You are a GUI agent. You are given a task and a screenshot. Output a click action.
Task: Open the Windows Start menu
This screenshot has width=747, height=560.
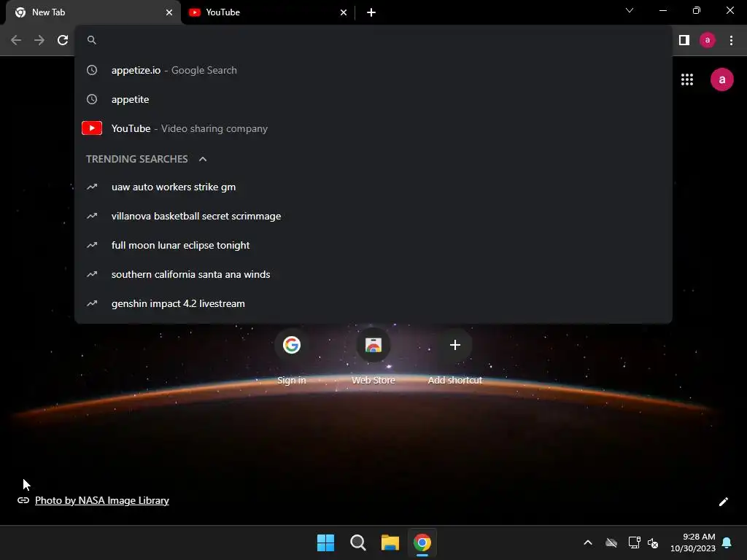(326, 542)
